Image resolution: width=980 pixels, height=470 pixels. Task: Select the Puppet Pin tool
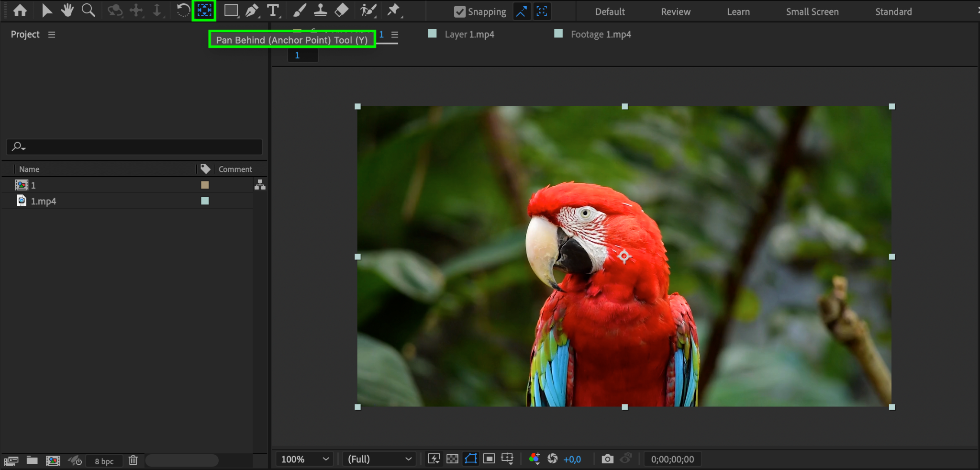393,11
